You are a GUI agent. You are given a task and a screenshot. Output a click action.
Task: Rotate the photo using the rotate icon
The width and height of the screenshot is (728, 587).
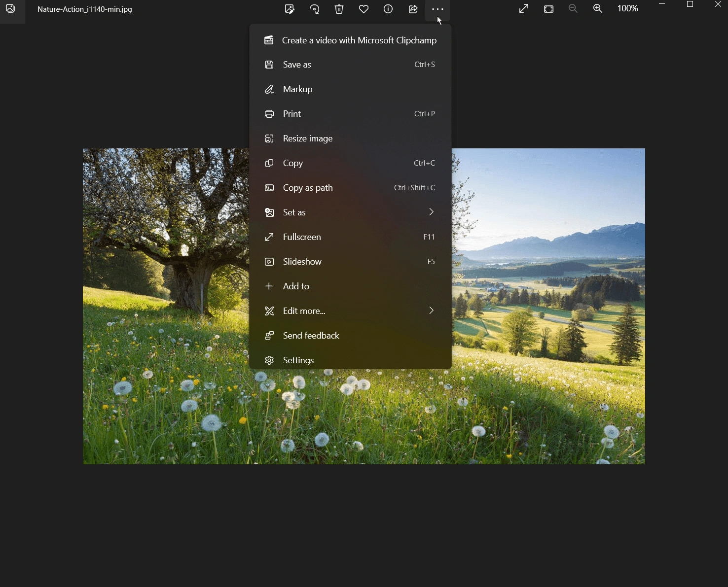click(x=314, y=9)
